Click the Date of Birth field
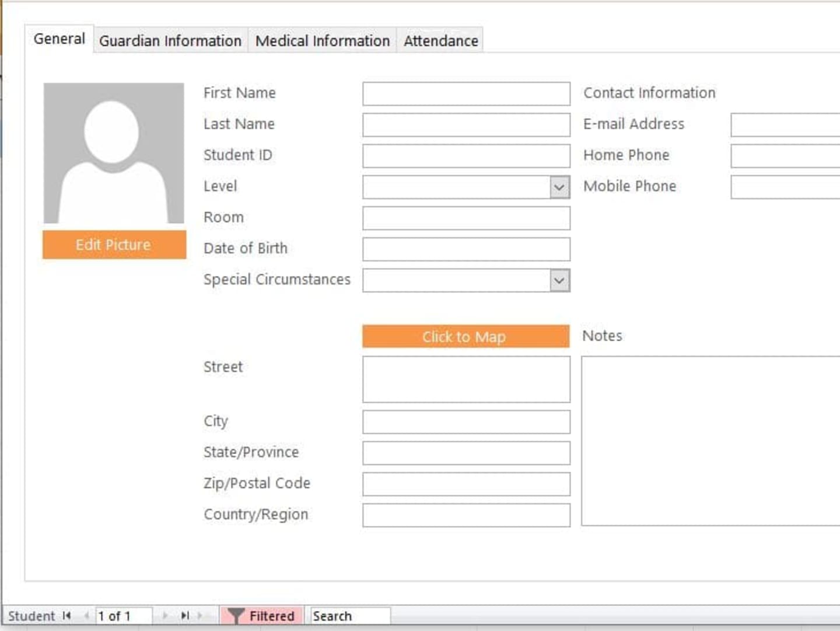Screen dimensions: 840x631 coord(466,249)
